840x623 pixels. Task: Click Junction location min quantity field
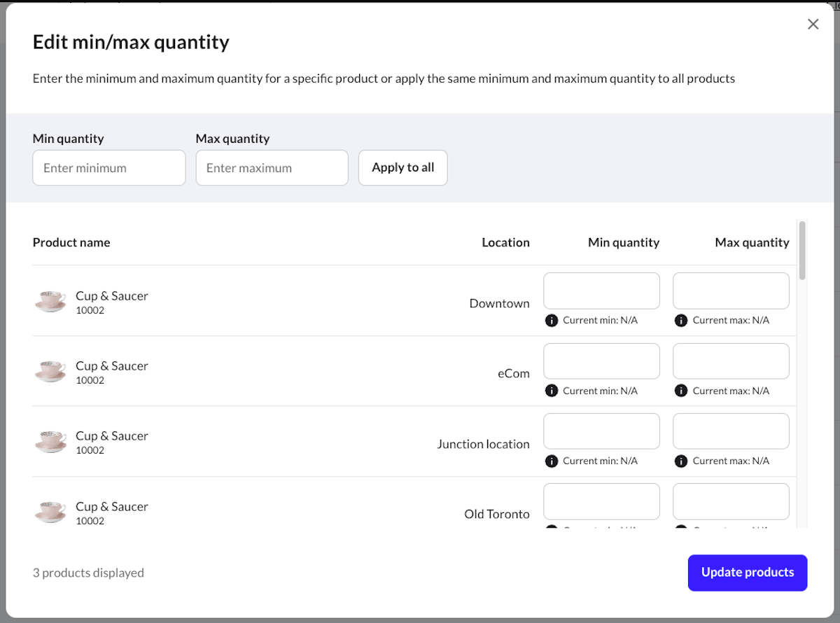coord(602,431)
